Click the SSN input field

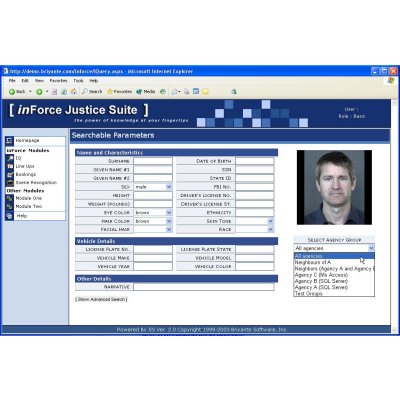(x=255, y=170)
